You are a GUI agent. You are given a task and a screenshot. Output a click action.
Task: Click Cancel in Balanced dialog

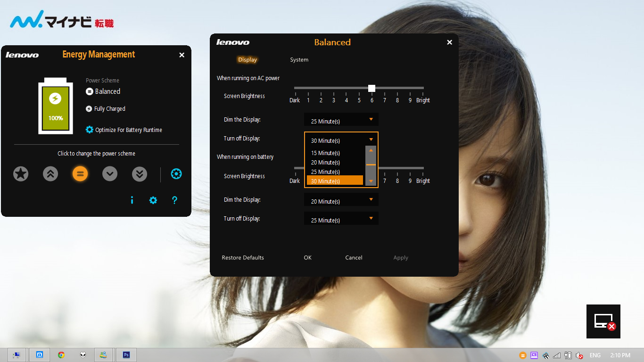354,258
